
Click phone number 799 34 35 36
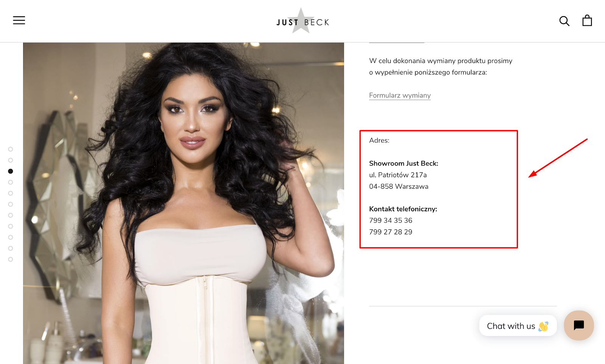(391, 220)
